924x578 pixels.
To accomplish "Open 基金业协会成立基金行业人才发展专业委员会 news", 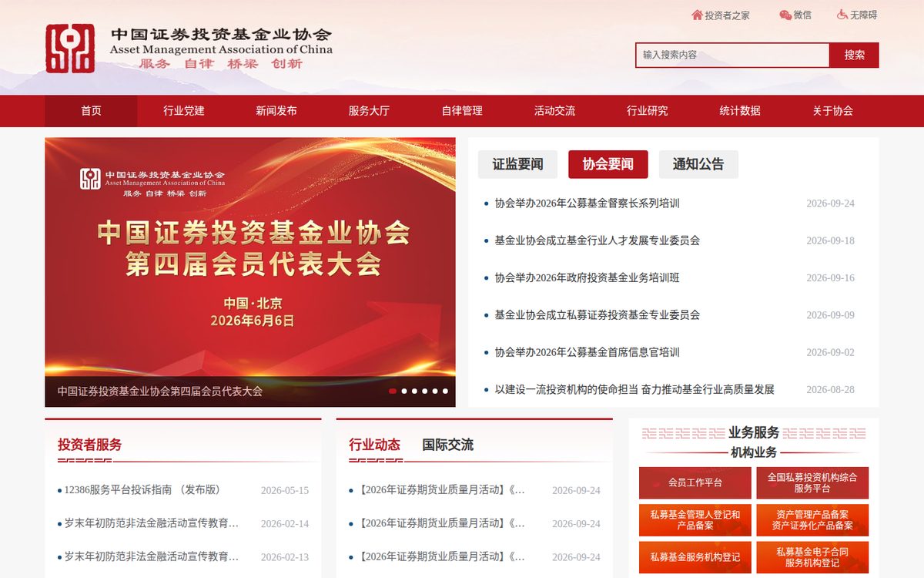I will [598, 240].
